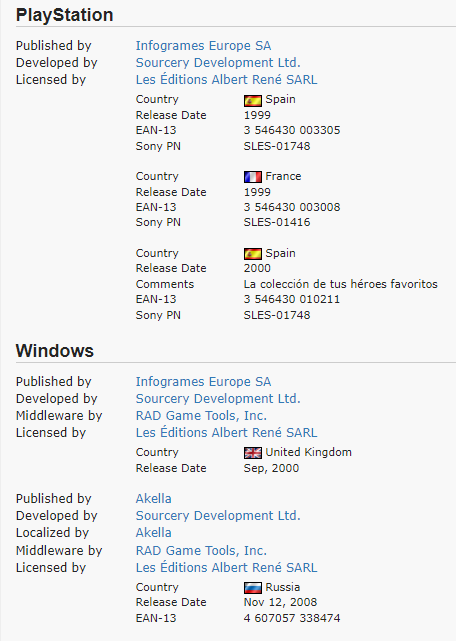456x641 pixels.
Task: Click the United Kingdom flag icon
Action: coord(253,453)
